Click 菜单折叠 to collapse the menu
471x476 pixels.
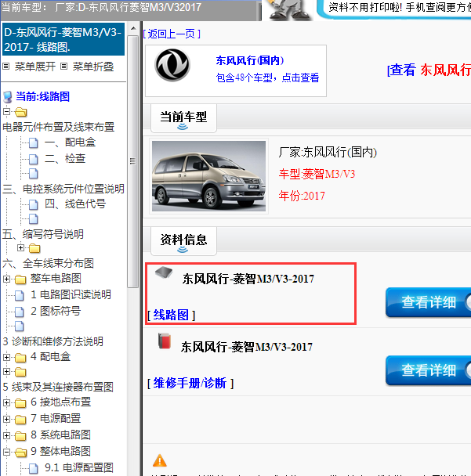[93, 67]
